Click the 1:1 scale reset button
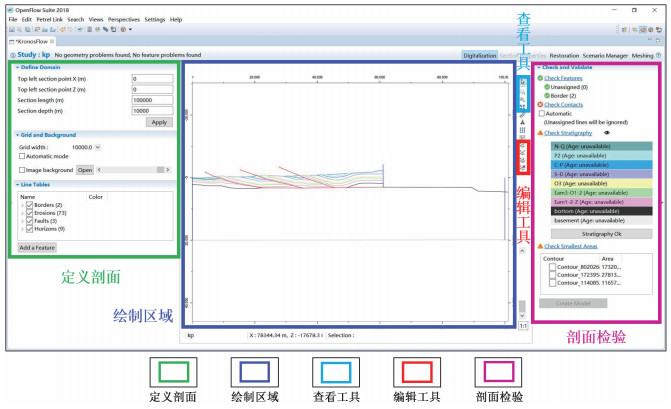This screenshot has width=671, height=409. 523,325
